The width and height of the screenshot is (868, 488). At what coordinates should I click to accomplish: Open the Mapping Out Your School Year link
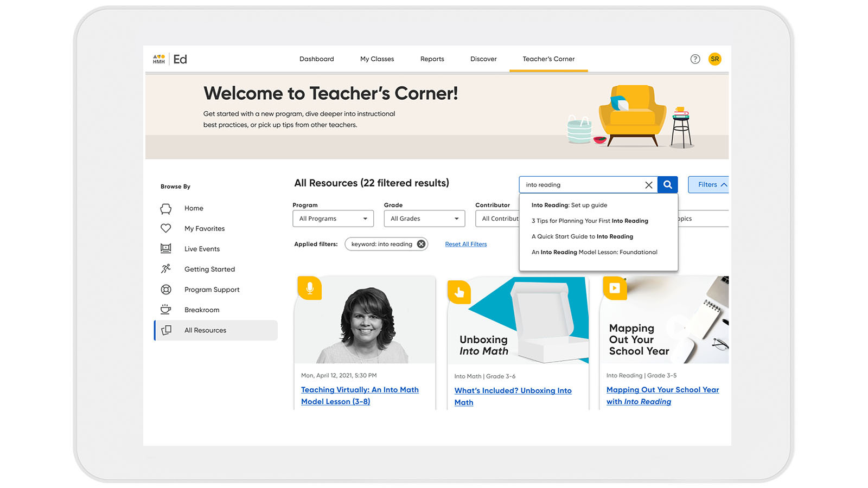point(662,389)
